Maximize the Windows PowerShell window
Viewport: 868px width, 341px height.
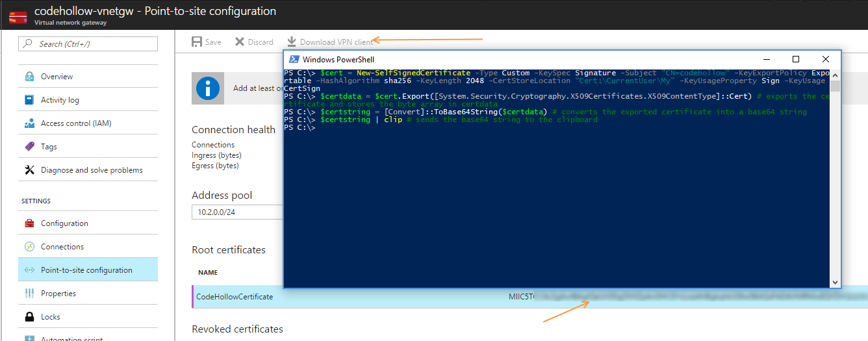click(796, 59)
